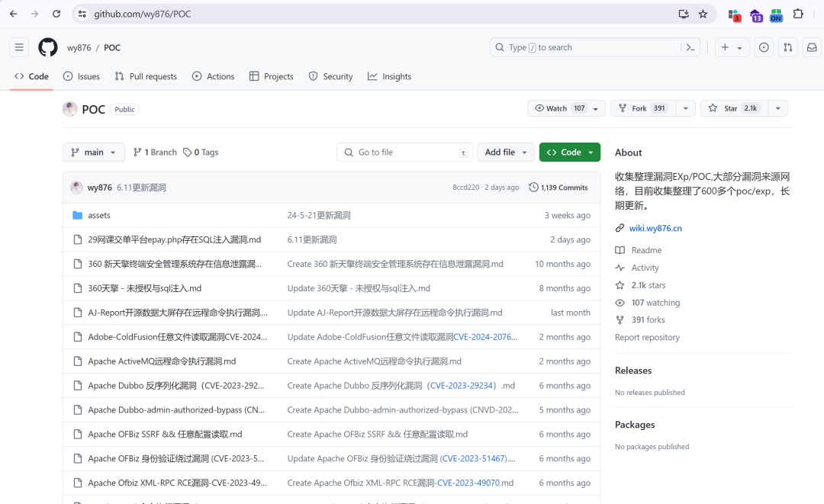Click Go to file input
This screenshot has width=824, height=504.
[404, 152]
